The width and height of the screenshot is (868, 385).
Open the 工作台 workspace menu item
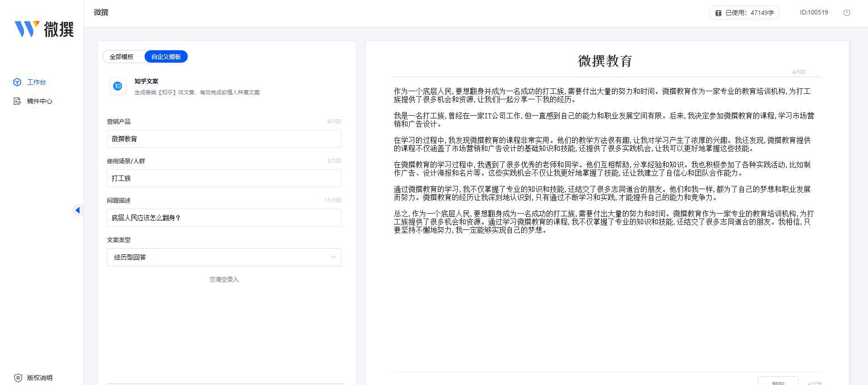[x=36, y=82]
